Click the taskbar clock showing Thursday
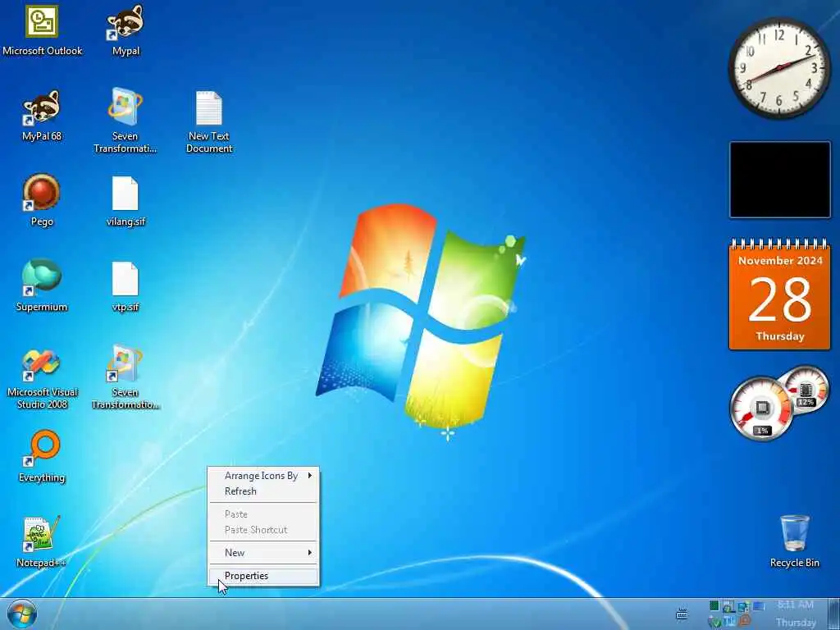 tap(796, 614)
